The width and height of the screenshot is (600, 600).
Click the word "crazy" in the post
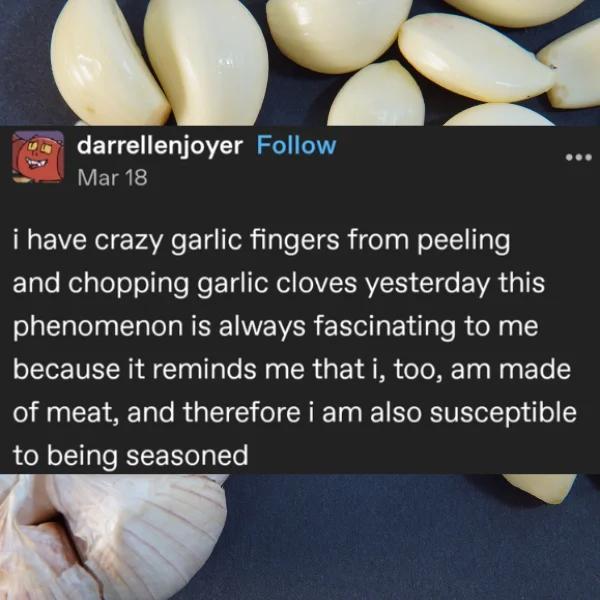click(x=129, y=241)
